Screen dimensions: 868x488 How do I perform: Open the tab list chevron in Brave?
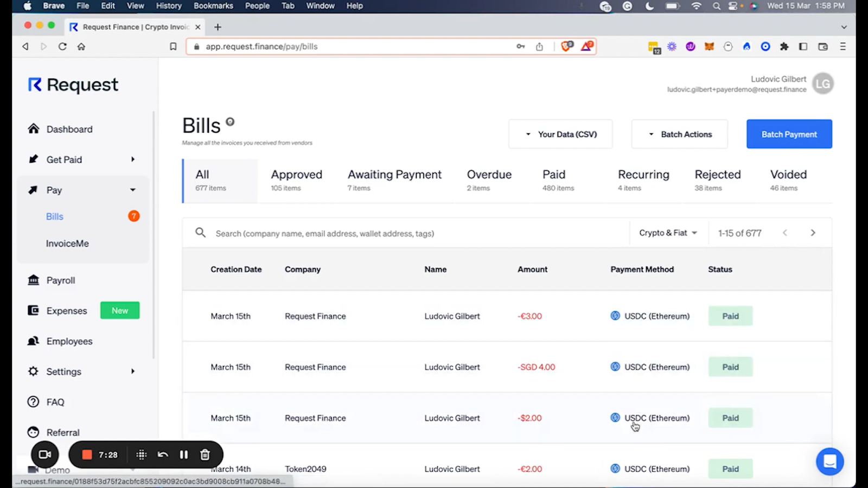pos(844,27)
